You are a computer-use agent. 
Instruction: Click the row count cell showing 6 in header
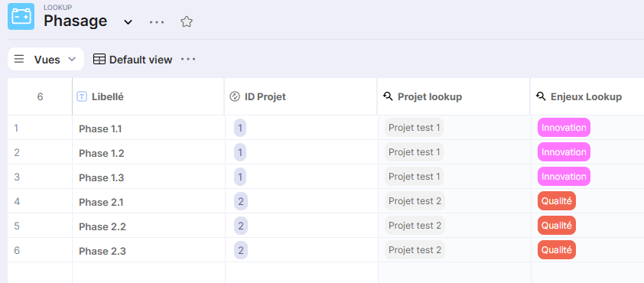coord(40,97)
